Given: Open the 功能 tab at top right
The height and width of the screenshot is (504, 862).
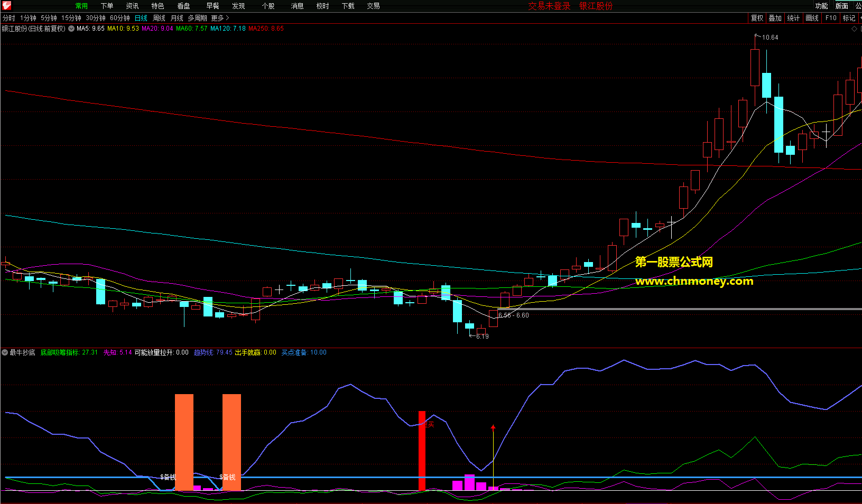Looking at the screenshot, I should [821, 6].
